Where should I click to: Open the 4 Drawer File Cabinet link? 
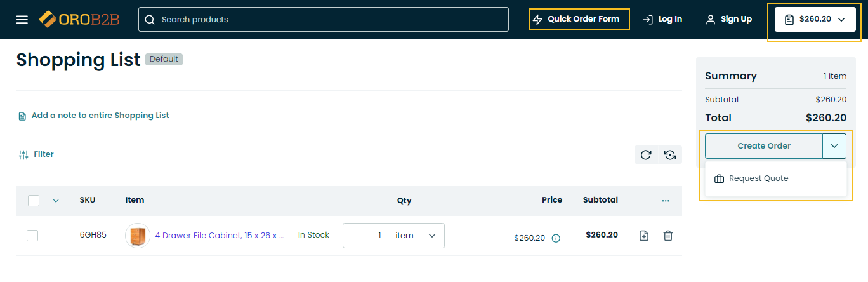point(219,236)
